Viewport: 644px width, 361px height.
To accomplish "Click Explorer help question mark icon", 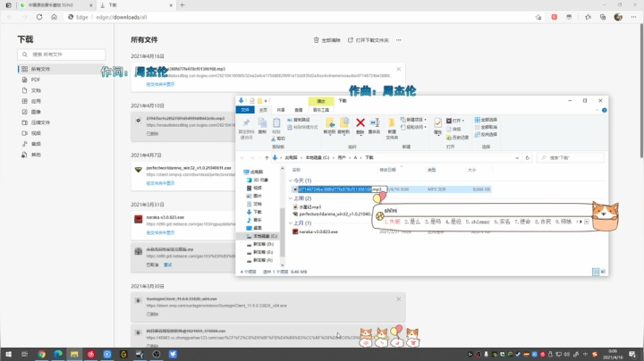I will tap(604, 110).
